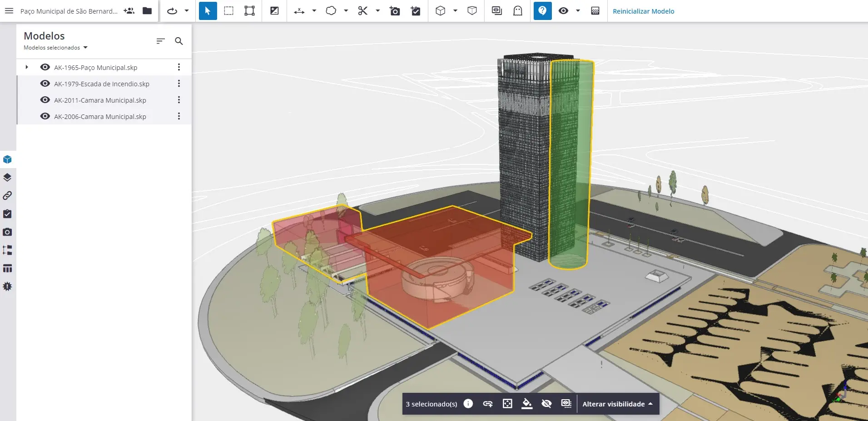Expand the Alterar visibilidade menu
This screenshot has height=421, width=868.
tap(617, 404)
